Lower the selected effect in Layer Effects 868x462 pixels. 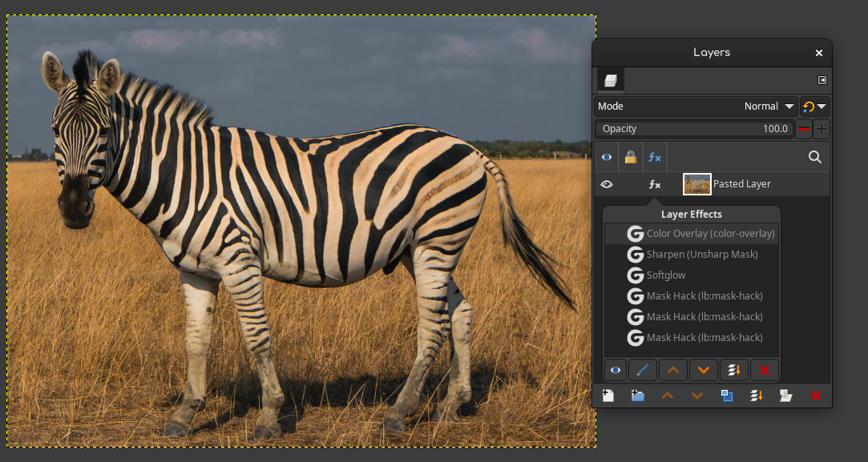(704, 370)
